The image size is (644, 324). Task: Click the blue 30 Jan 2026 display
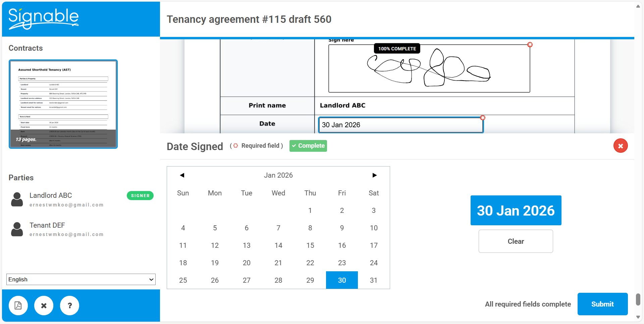[516, 211]
